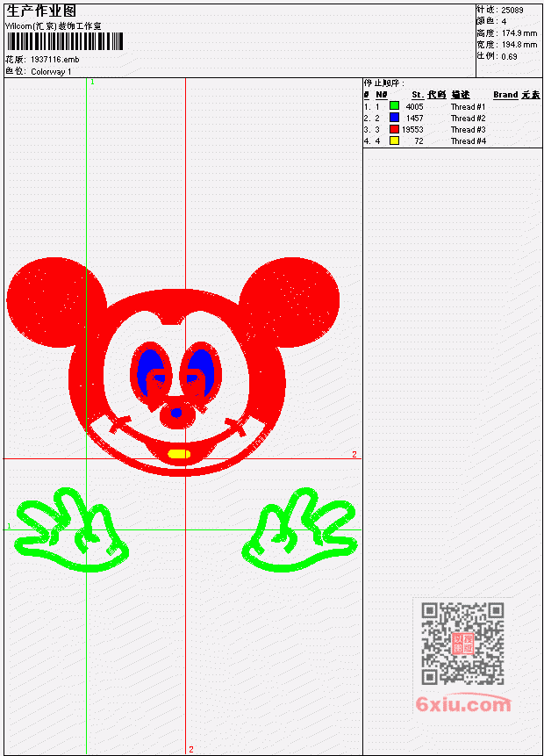The height and width of the screenshot is (756, 544).
Task: Click the 'Thread #2' description
Action: [468, 119]
